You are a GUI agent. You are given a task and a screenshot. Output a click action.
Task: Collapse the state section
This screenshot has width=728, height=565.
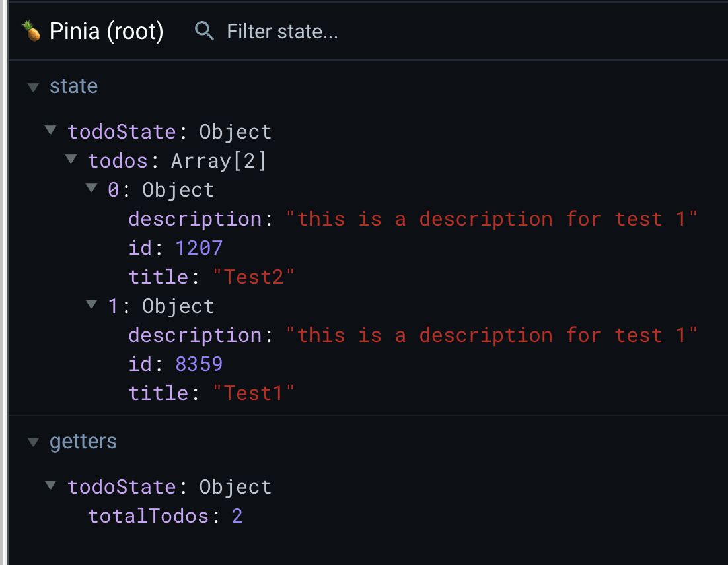(x=32, y=86)
